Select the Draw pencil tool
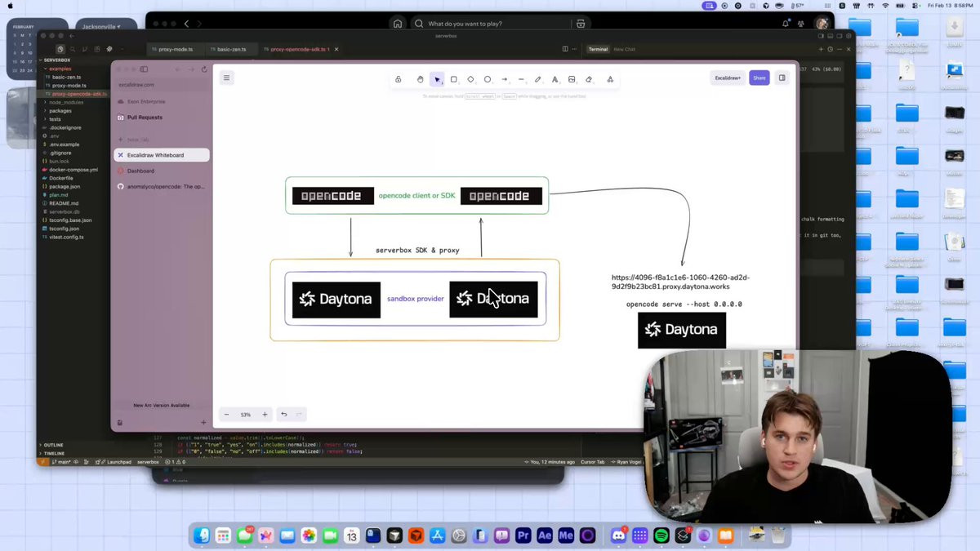 (537, 79)
